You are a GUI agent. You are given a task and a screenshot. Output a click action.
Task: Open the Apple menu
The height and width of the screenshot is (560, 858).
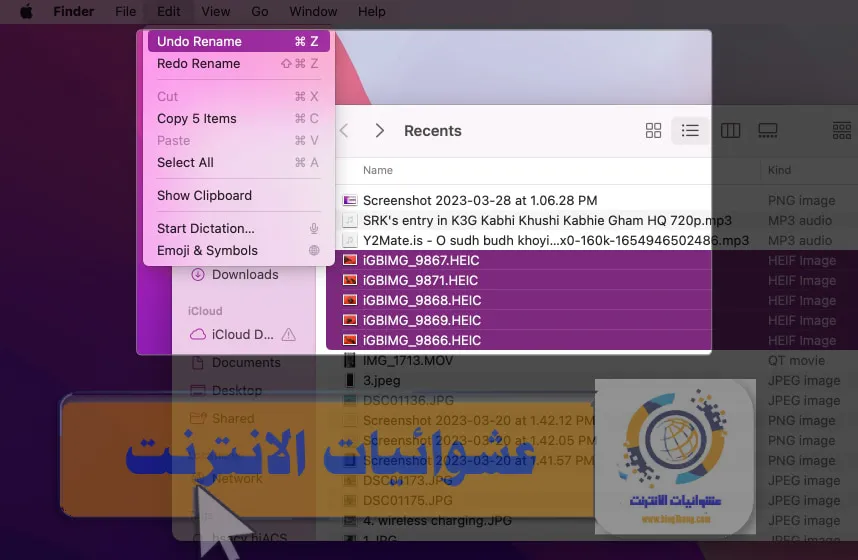(x=26, y=11)
